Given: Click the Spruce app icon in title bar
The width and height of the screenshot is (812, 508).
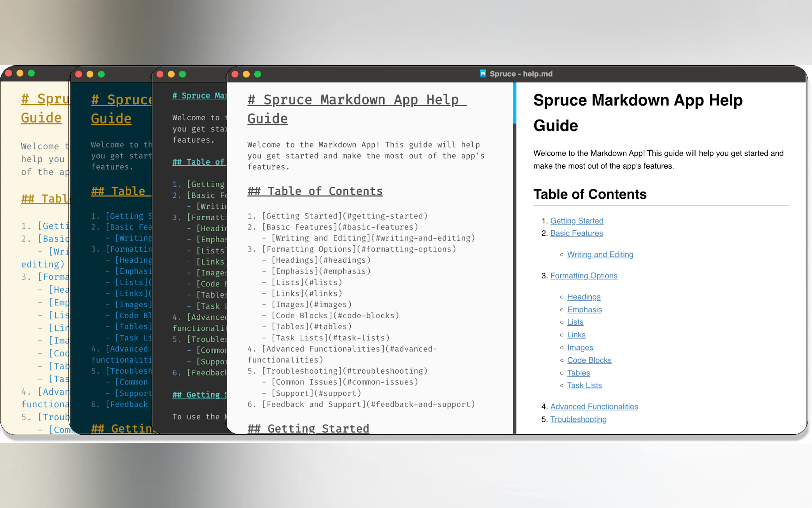Looking at the screenshot, I should click(x=483, y=74).
